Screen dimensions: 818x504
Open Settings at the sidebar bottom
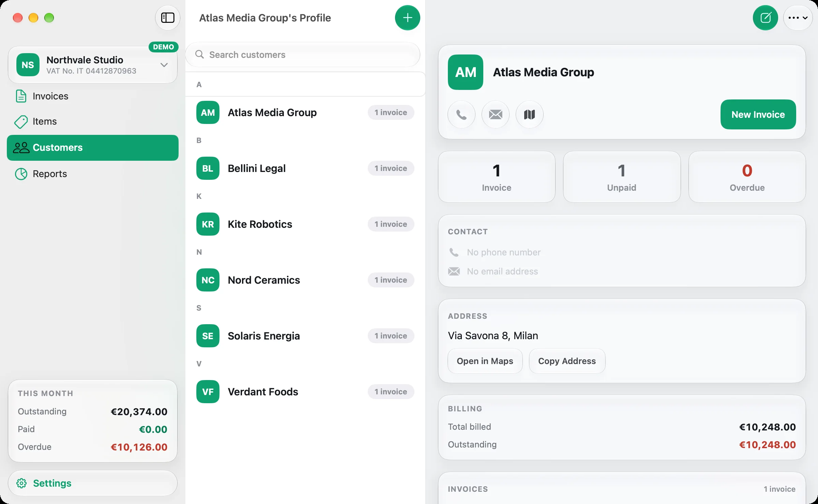coord(93,483)
